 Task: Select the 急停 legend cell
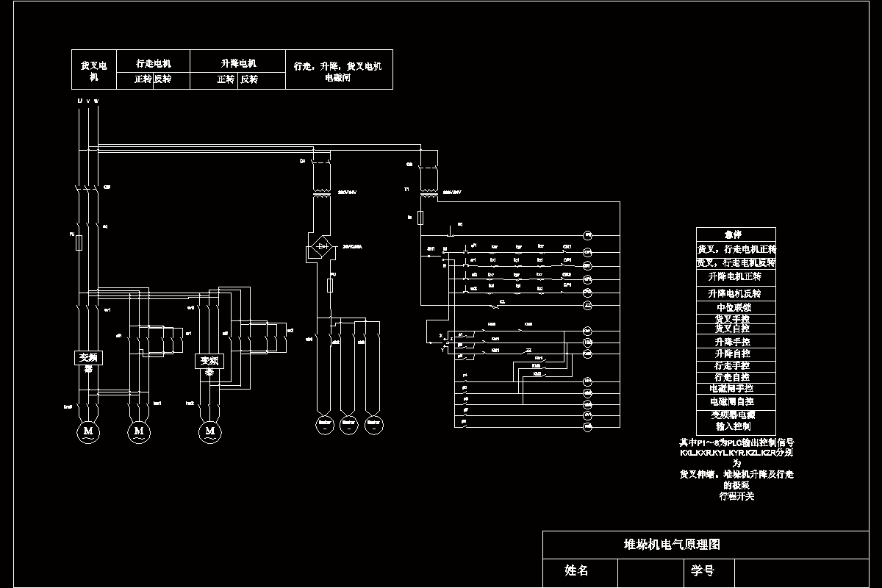point(736,234)
